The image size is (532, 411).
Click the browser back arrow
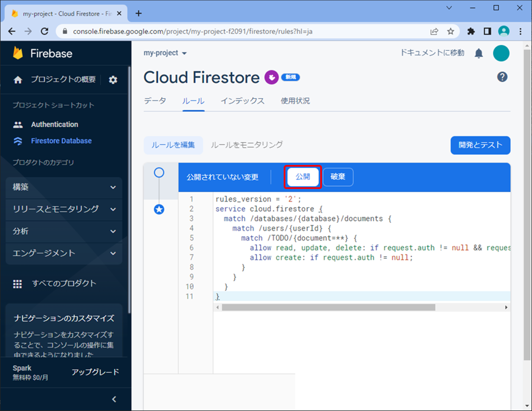click(x=12, y=31)
